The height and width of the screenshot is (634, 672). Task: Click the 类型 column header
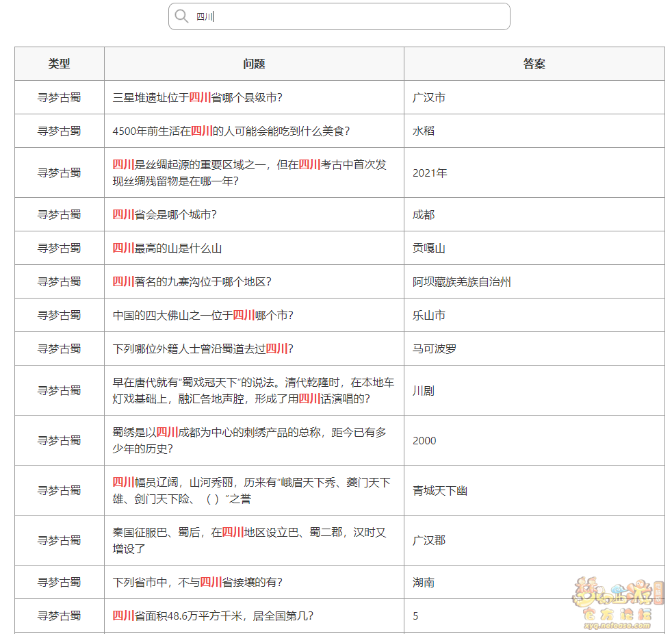point(60,64)
